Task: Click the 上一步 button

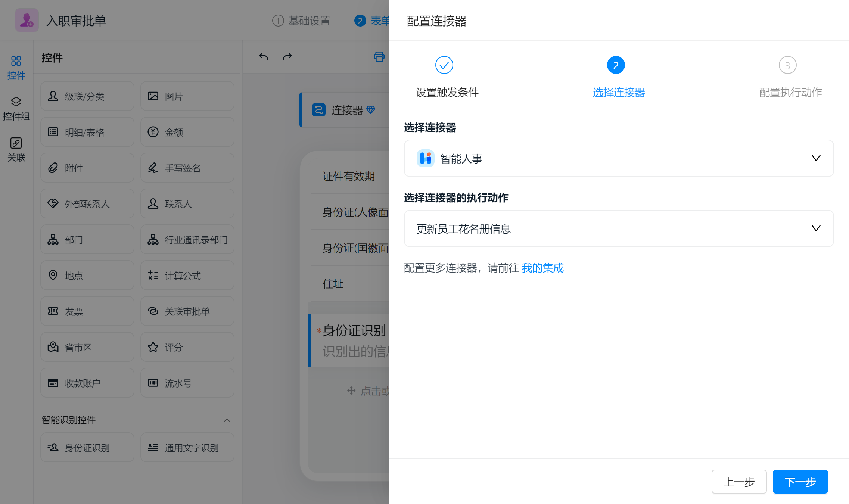Action: click(x=739, y=482)
